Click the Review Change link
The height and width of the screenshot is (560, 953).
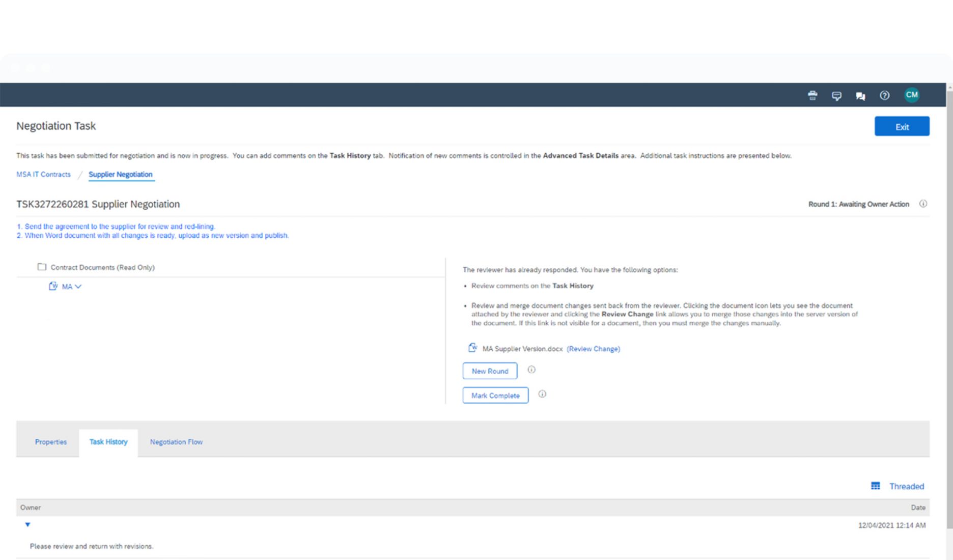pyautogui.click(x=593, y=349)
